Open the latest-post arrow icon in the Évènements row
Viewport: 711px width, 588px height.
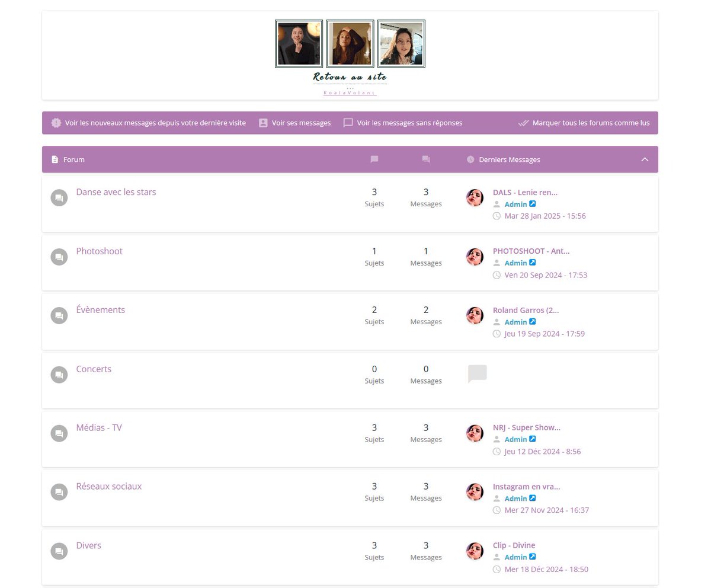(532, 322)
